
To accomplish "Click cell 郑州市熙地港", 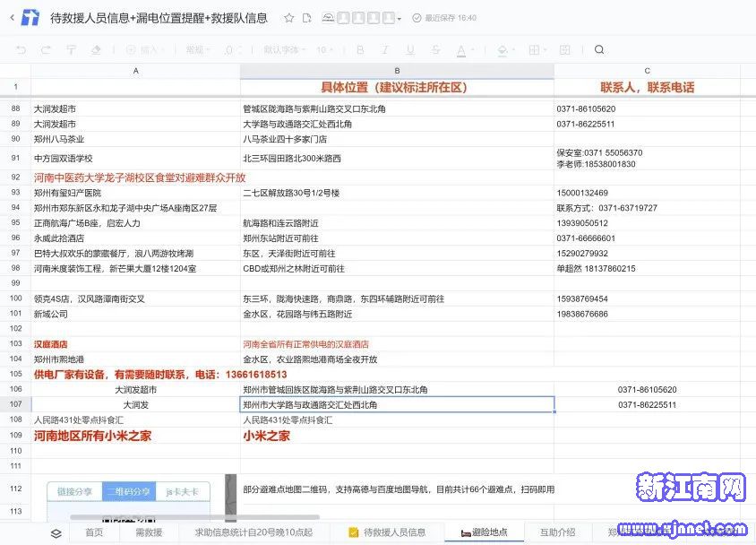I will (x=135, y=359).
